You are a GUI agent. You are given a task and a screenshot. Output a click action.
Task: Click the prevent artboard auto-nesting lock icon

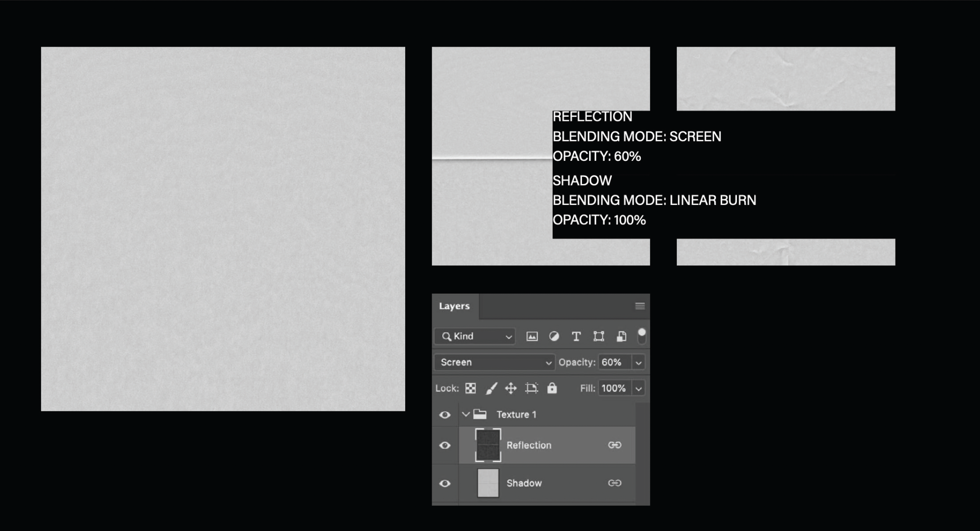(x=531, y=388)
